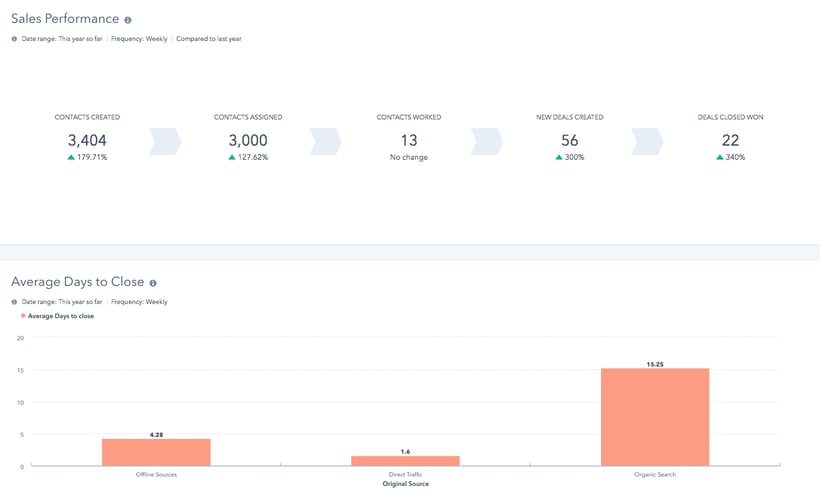This screenshot has width=820, height=502.
Task: Click the NEW DEALS CREATED label
Action: (570, 117)
